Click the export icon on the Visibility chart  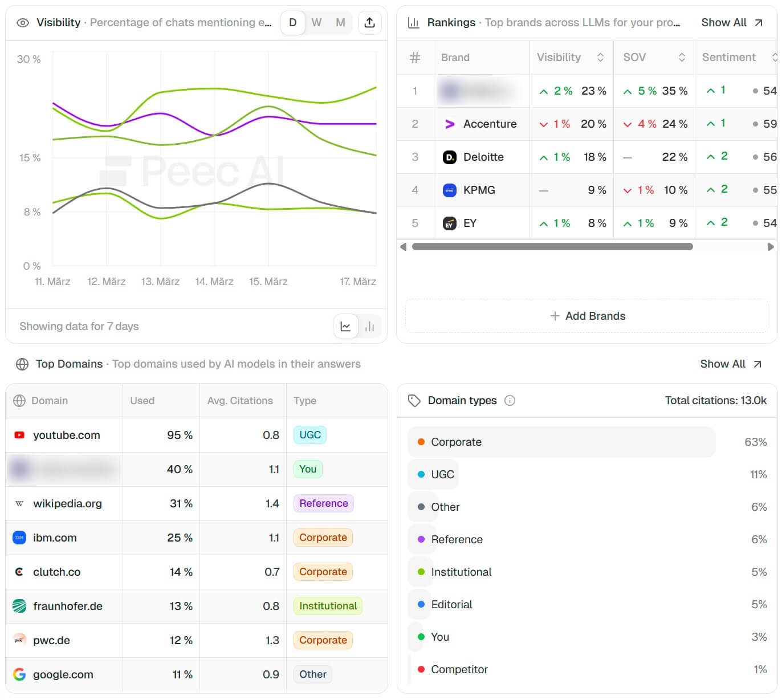point(369,22)
